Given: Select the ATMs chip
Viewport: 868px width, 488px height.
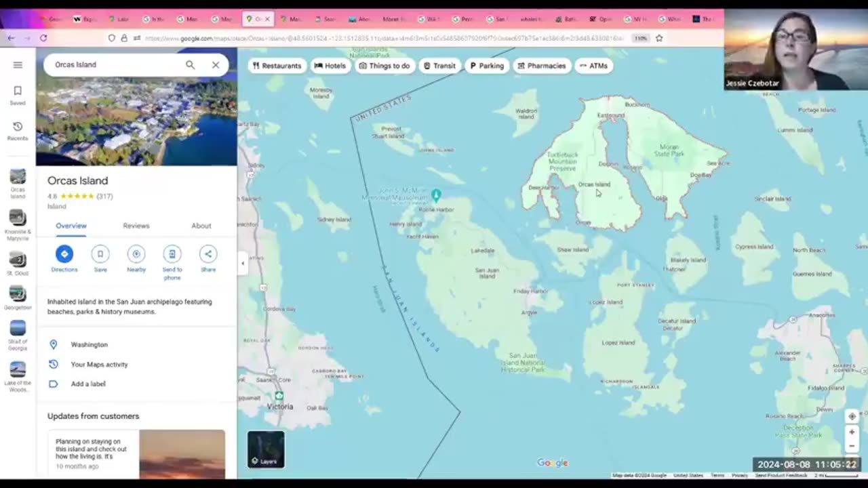Looking at the screenshot, I should [x=593, y=66].
